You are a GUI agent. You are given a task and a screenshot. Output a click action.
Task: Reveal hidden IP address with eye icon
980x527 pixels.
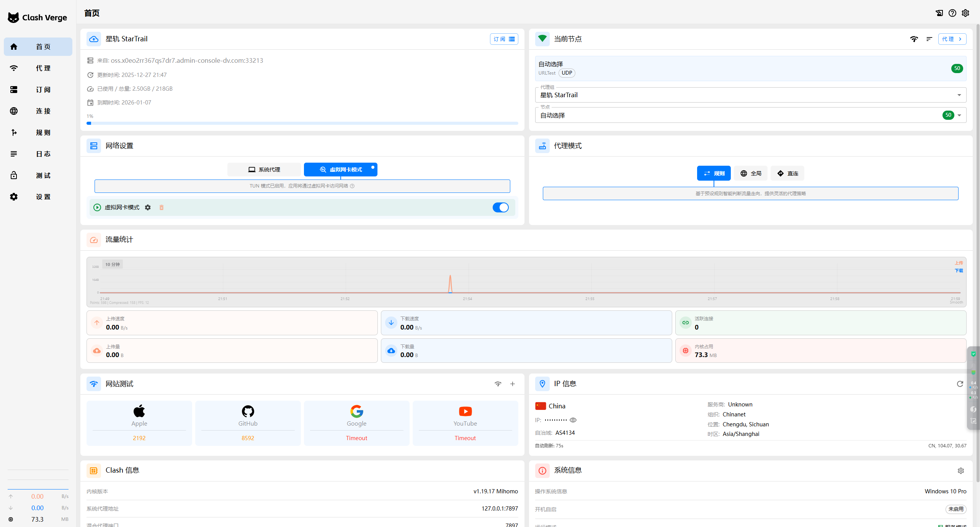pos(573,420)
